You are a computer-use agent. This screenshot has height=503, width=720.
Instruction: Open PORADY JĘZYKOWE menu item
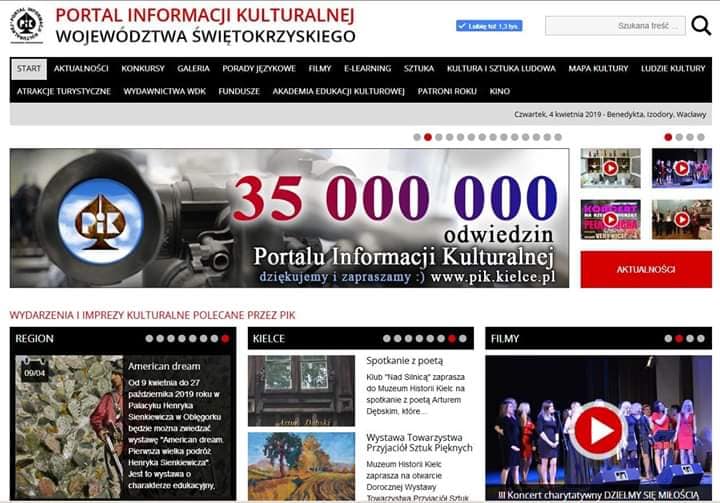(x=259, y=69)
